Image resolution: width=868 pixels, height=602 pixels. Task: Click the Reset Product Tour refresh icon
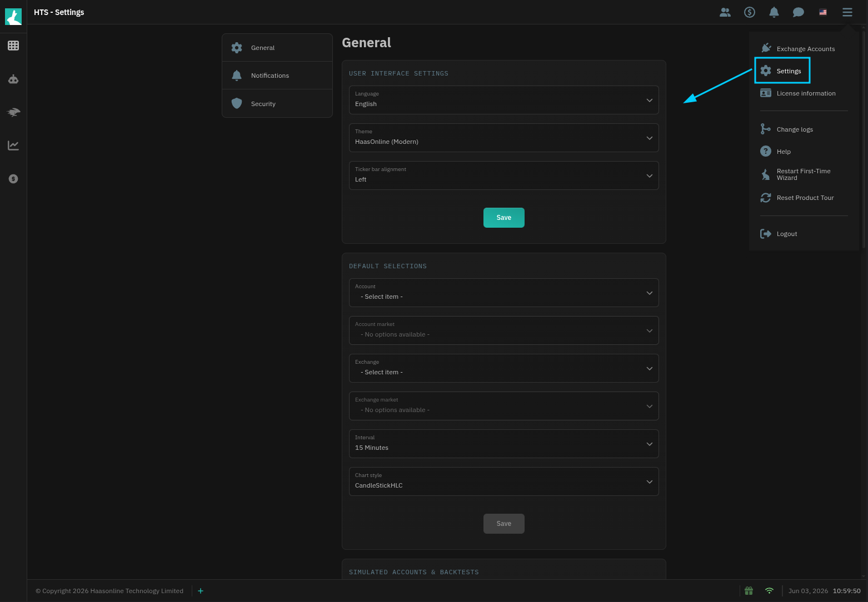[x=766, y=198]
